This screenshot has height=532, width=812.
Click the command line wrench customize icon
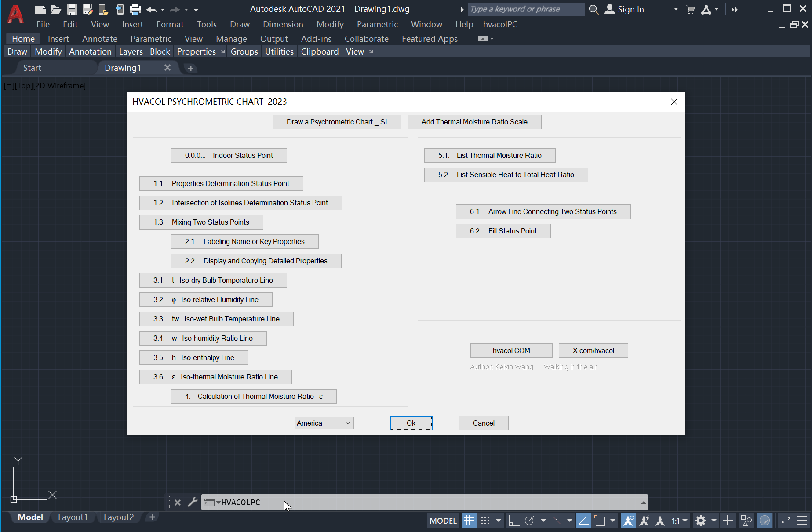(193, 502)
